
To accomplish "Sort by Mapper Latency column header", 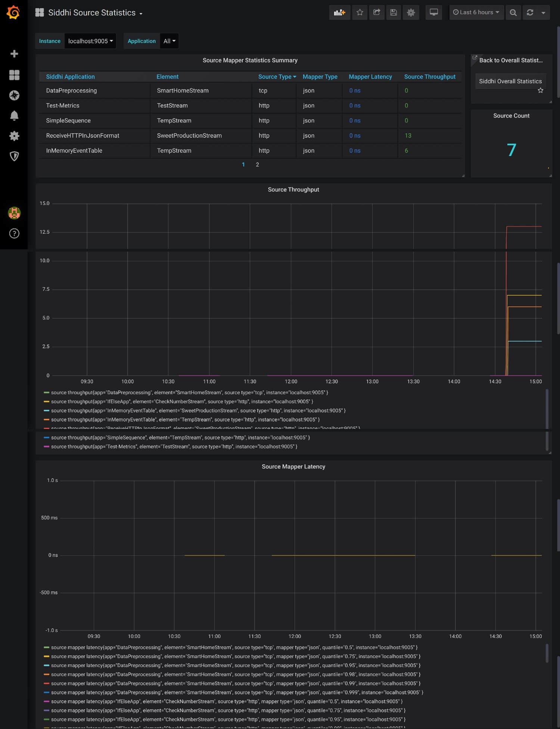I will (370, 77).
